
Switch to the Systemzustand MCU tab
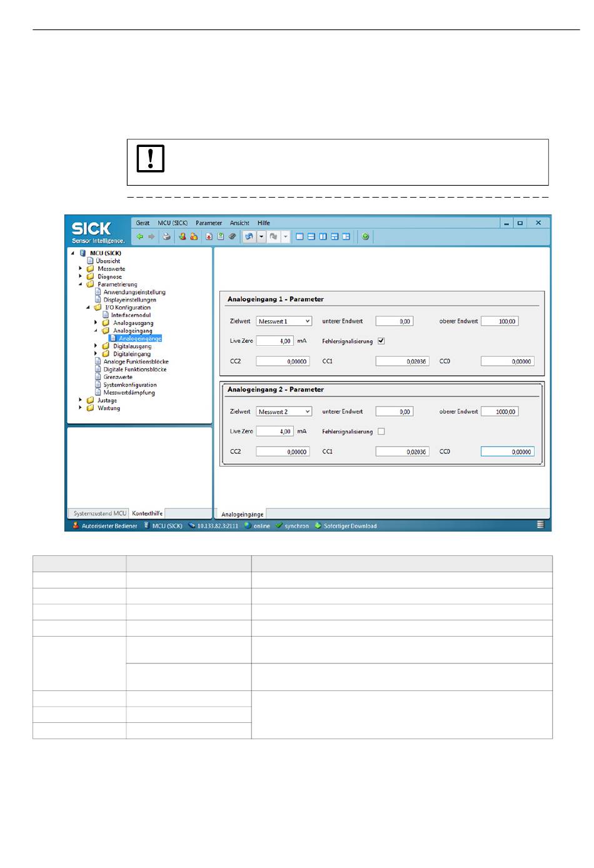click(99, 513)
